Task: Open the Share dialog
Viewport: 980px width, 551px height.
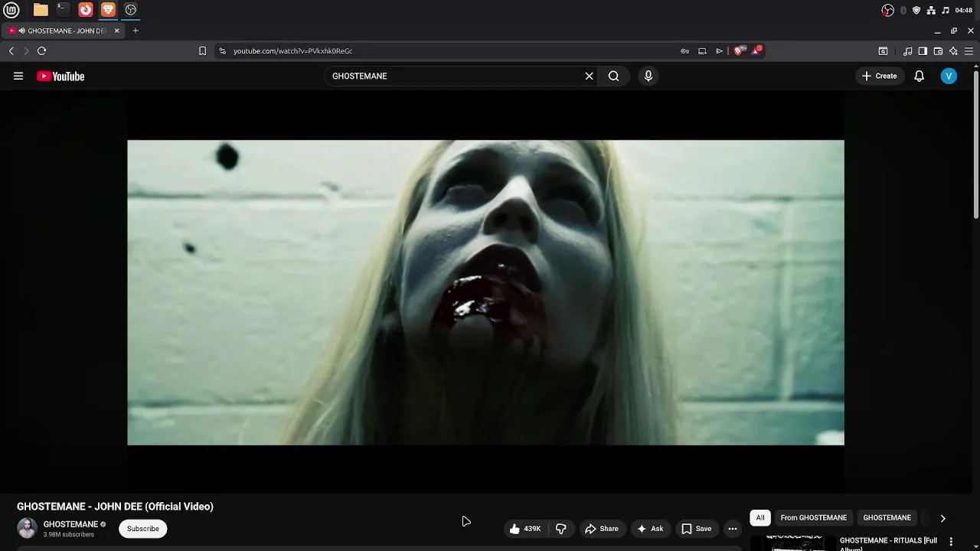Action: [x=602, y=529]
